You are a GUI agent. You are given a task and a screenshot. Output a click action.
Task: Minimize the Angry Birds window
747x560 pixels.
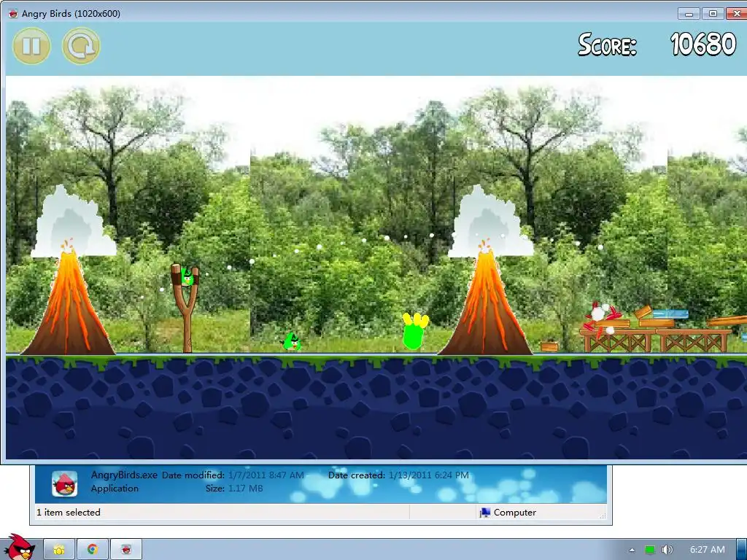(x=689, y=13)
